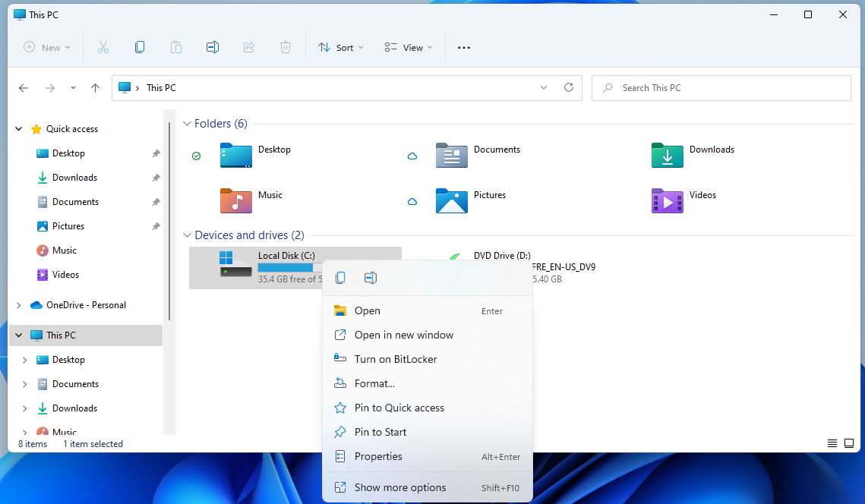Collapse the Quick access tree node
Viewport: 865px width, 504px height.
tap(19, 129)
